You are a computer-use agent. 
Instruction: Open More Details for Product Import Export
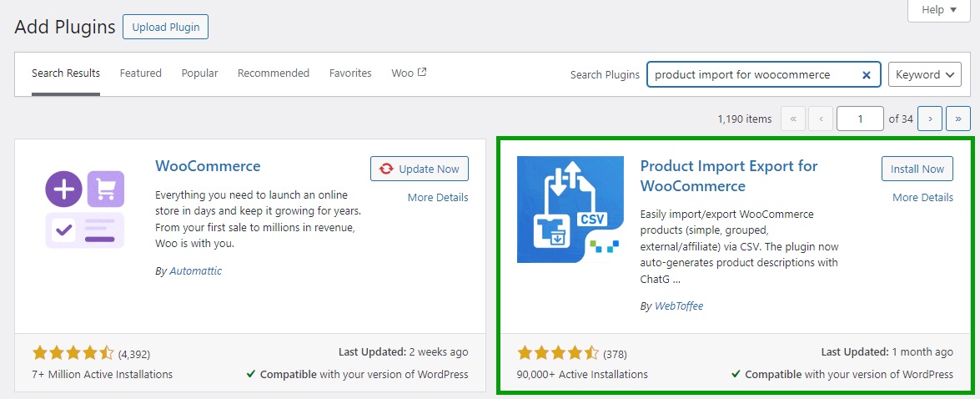922,198
